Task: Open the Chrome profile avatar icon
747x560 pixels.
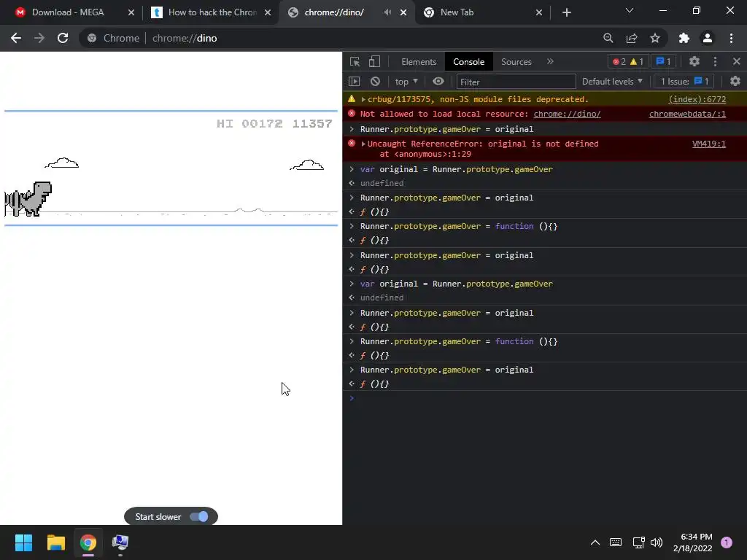Action: [708, 38]
